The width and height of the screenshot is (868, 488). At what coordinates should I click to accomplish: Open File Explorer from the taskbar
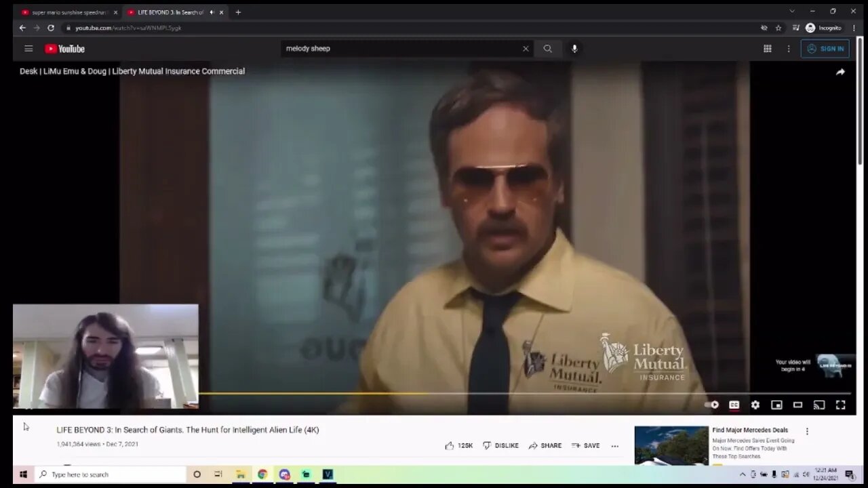point(240,474)
